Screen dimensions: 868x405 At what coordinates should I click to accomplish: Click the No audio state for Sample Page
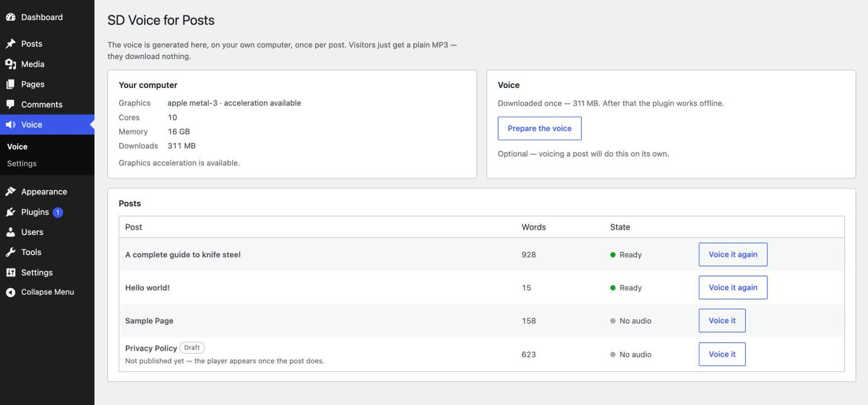click(631, 321)
